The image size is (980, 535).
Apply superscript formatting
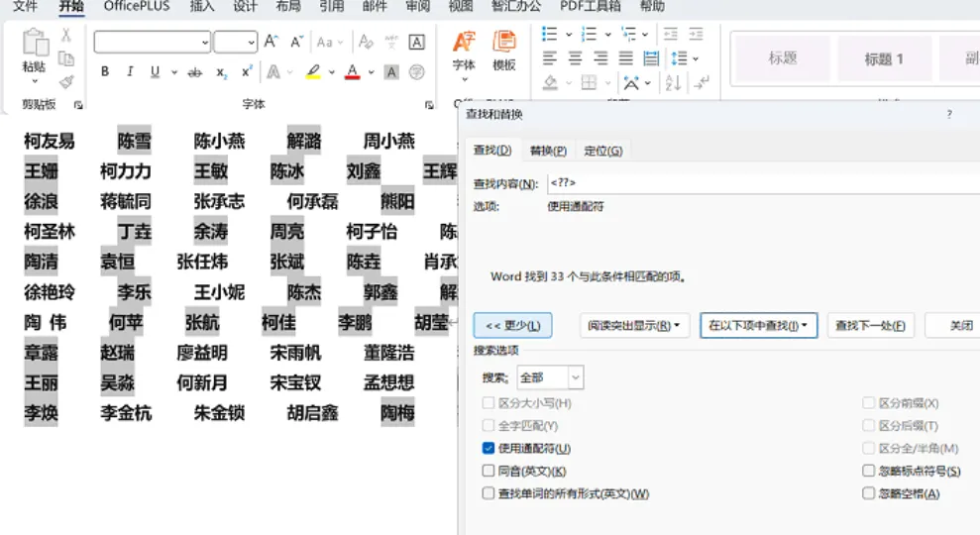(x=247, y=72)
